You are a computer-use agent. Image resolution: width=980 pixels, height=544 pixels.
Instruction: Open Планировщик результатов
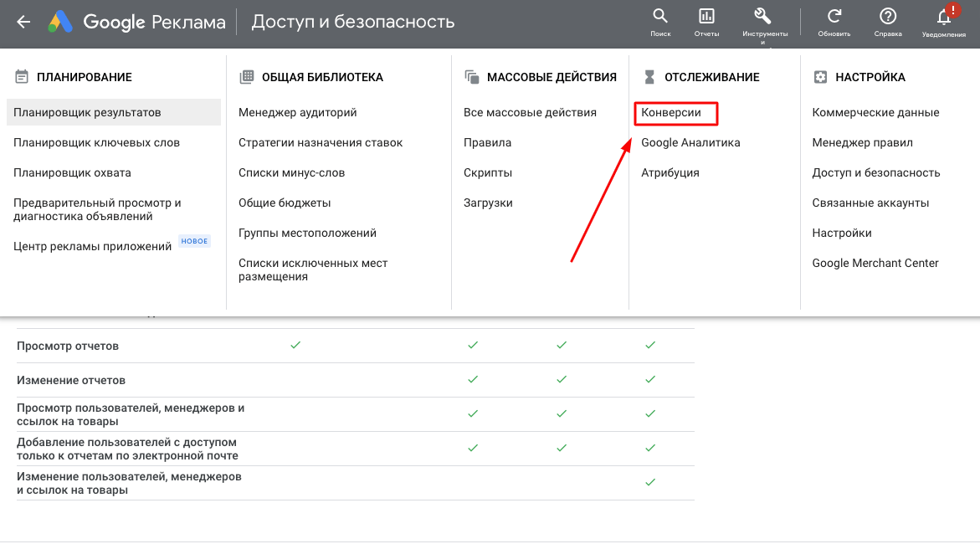(114, 112)
